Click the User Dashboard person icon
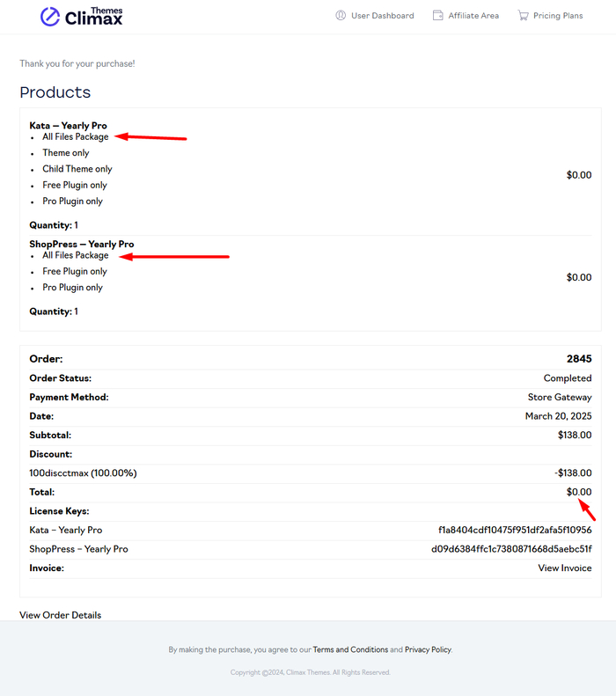Image resolution: width=616 pixels, height=696 pixels. coord(341,16)
